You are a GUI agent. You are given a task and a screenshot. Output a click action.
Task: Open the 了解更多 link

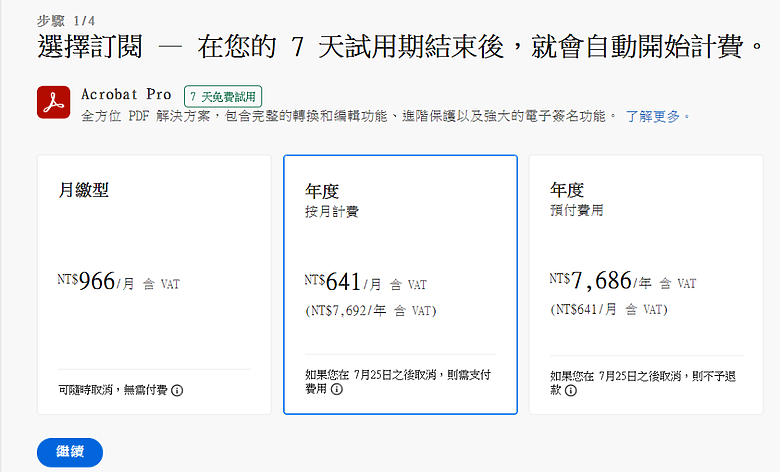pyautogui.click(x=658, y=116)
